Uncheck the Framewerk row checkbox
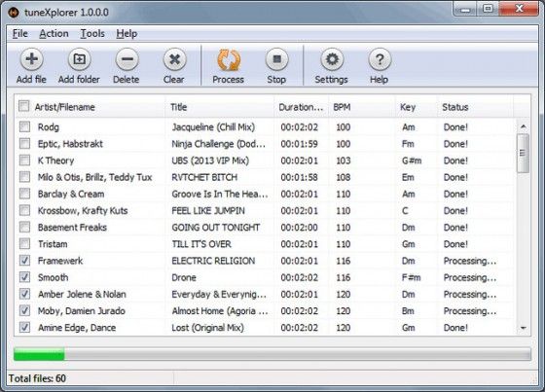Screen dimensions: 545x392 (x=24, y=261)
